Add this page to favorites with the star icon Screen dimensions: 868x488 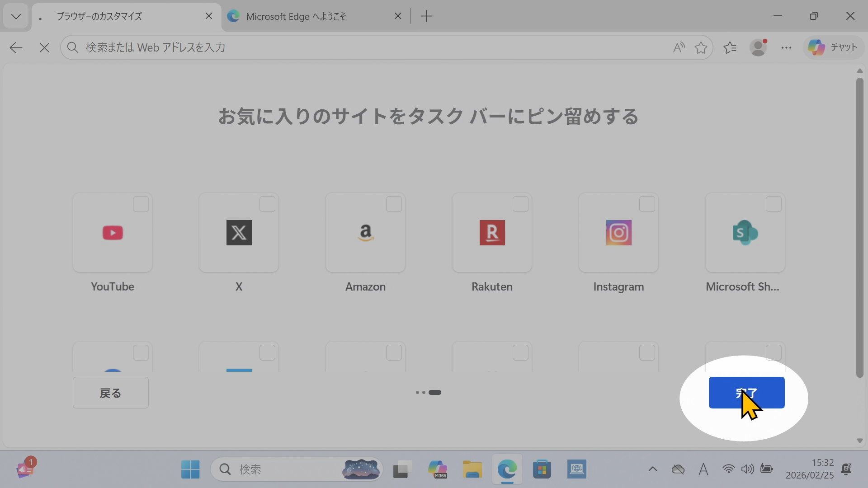[701, 47]
